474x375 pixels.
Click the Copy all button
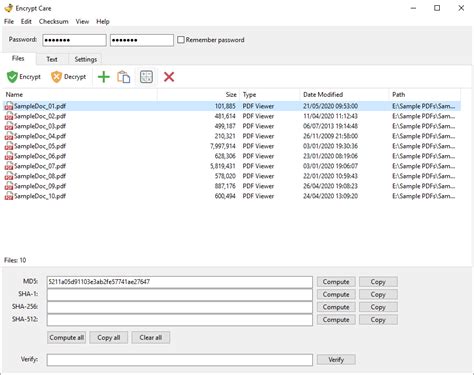click(109, 338)
